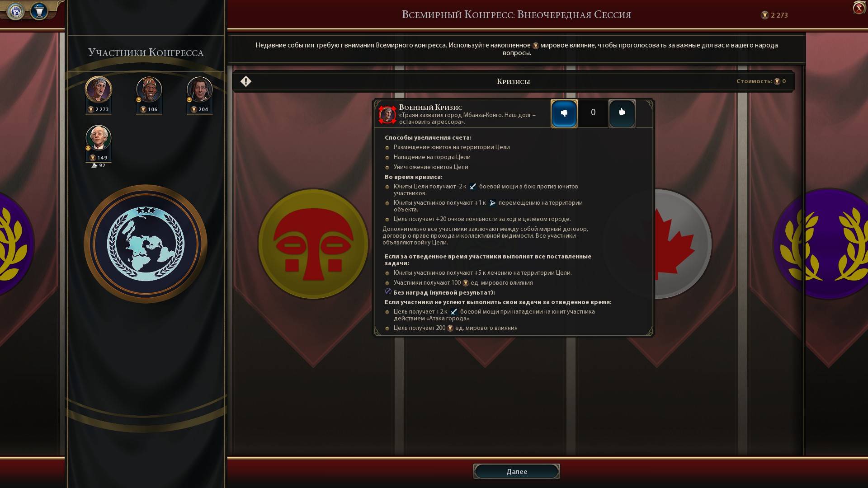The width and height of the screenshot is (868, 488).
Task: Click Trajan portrait in Военный Кризис header
Action: pos(387,115)
